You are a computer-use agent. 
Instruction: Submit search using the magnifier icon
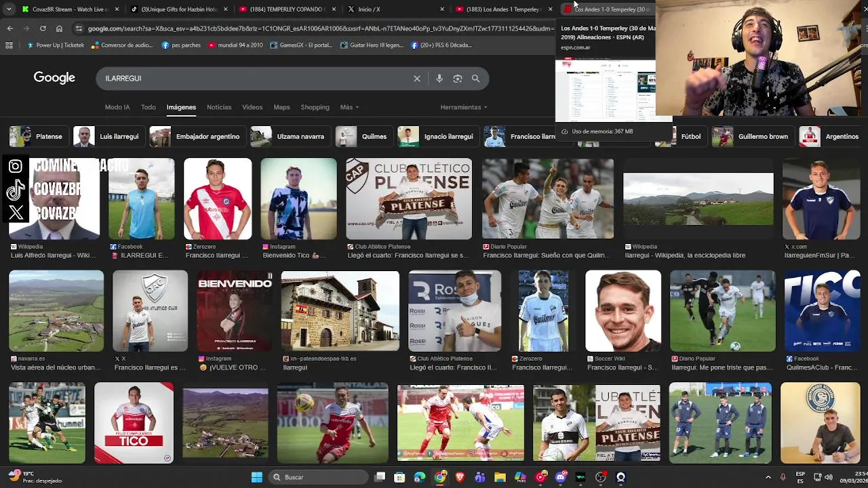pos(476,79)
